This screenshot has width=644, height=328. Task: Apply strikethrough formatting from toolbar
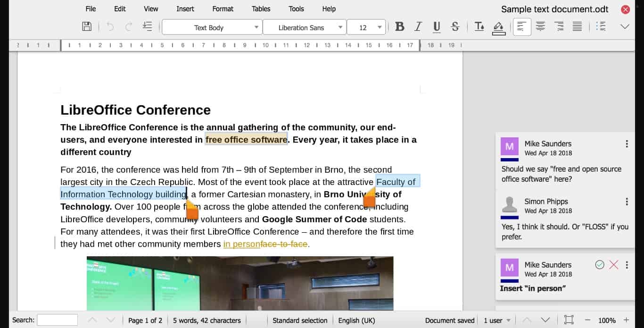pos(455,27)
